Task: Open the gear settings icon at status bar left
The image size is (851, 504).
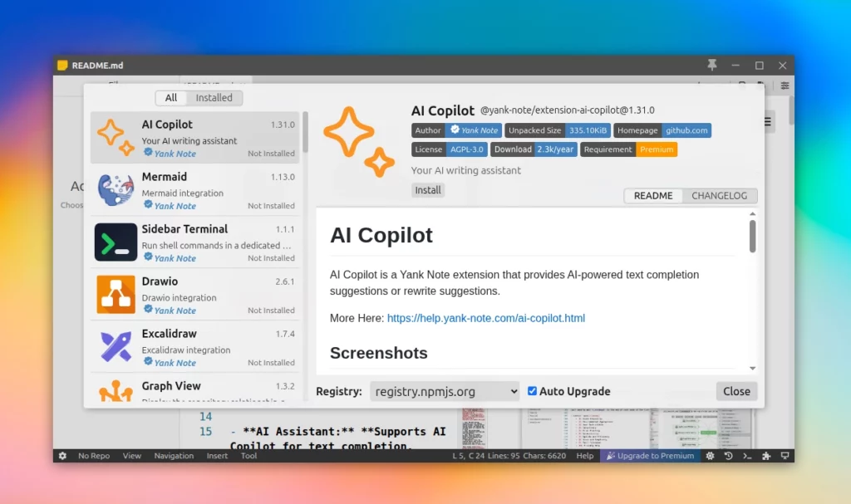Action: point(63,456)
